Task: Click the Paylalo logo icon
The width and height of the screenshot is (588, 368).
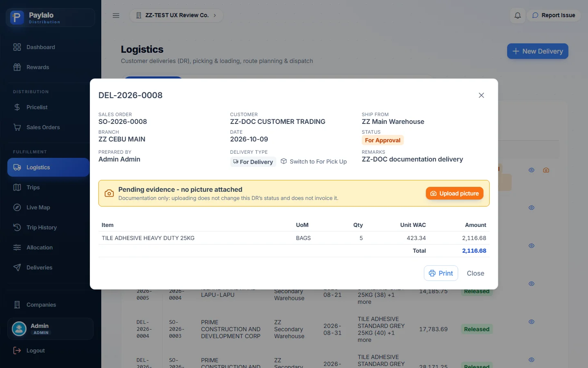Action: pyautogui.click(x=17, y=18)
